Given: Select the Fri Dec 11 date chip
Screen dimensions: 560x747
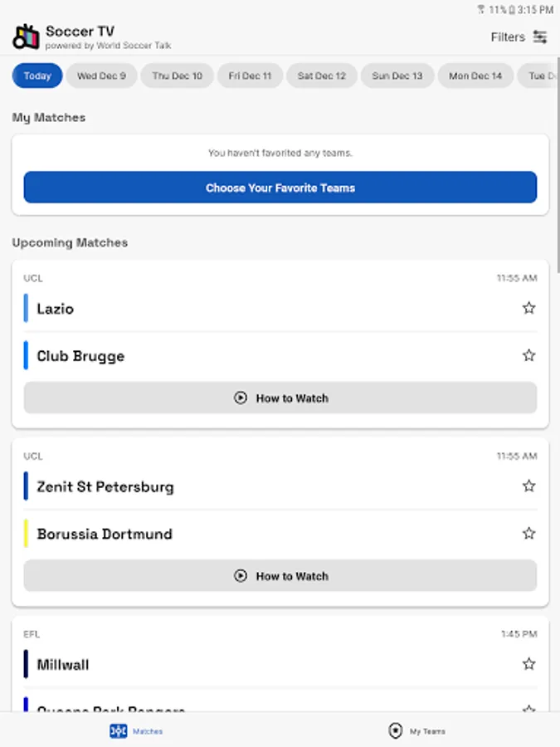Looking at the screenshot, I should point(250,76).
